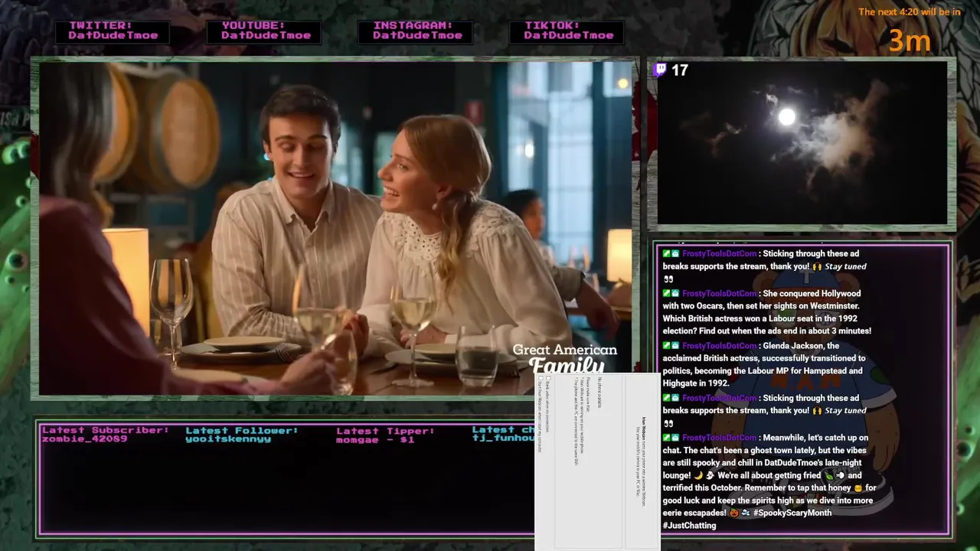Click 'Glenda Jackson, the acclaimed British actress' chat message

pos(764,364)
